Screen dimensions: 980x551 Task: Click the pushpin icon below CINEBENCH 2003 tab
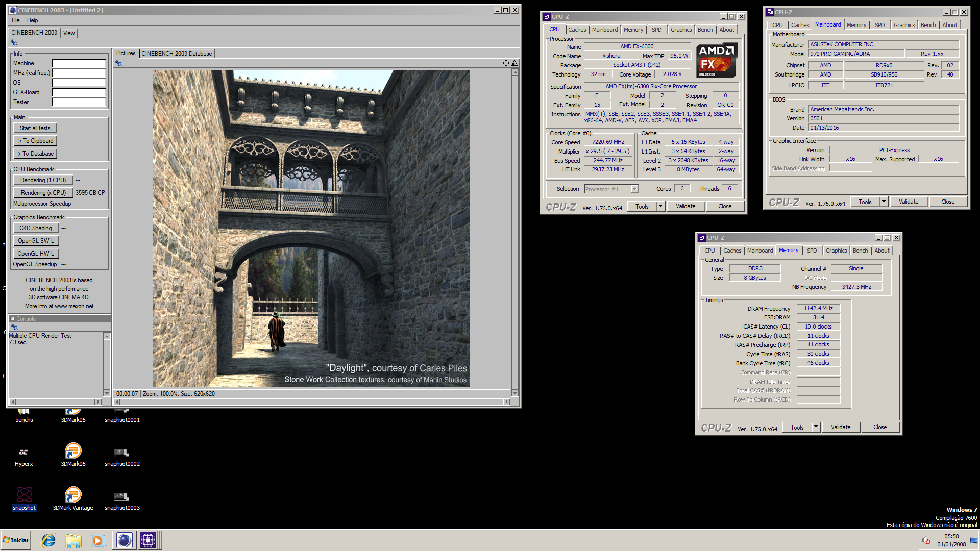pos(14,43)
